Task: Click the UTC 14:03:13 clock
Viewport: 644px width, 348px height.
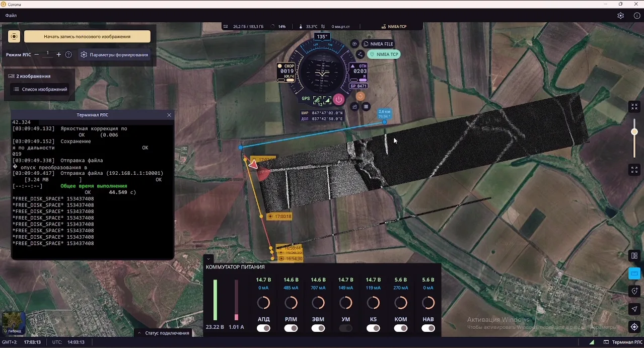Action: pyautogui.click(x=68, y=342)
